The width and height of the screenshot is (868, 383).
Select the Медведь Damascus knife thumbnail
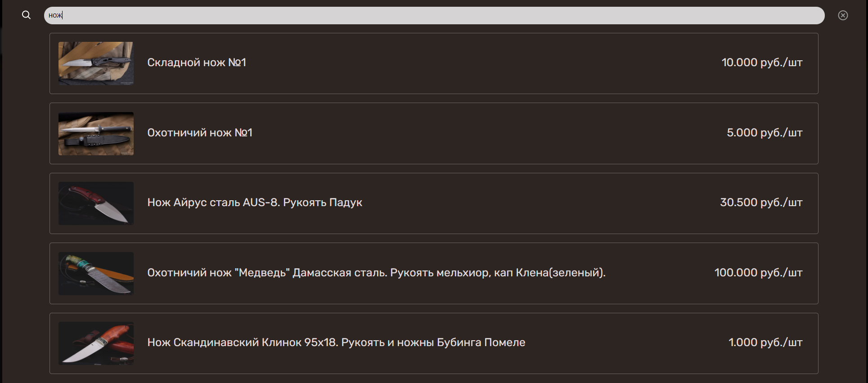(96, 274)
